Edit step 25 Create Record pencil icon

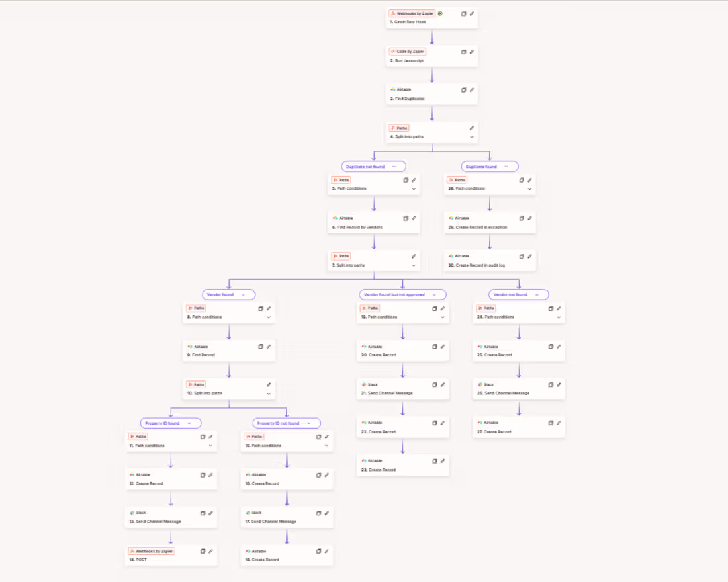[559, 347]
